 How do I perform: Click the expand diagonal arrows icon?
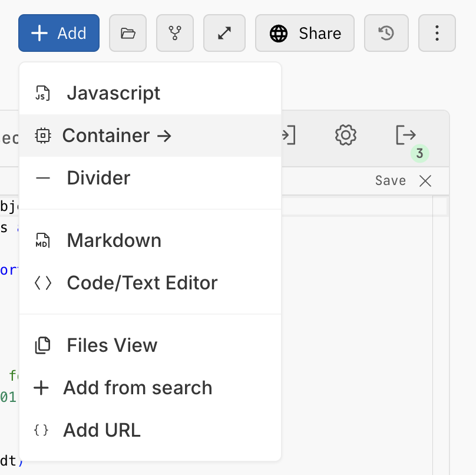[224, 33]
